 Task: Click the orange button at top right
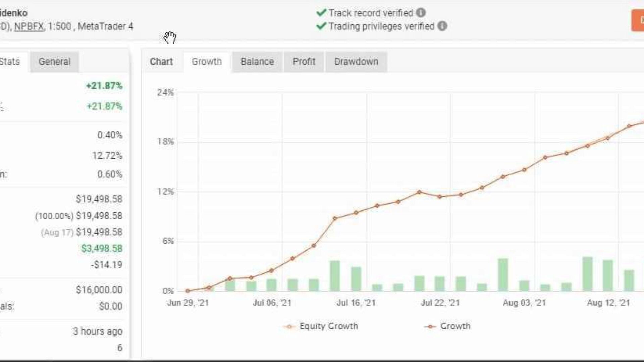[638, 20]
